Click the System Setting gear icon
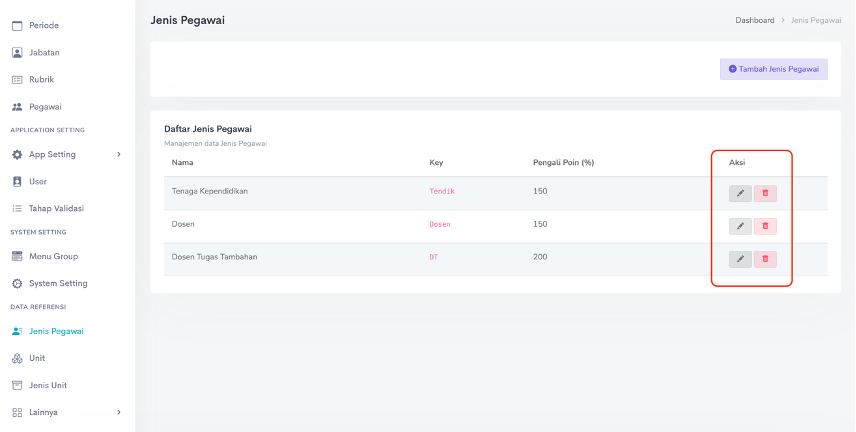 (x=17, y=283)
